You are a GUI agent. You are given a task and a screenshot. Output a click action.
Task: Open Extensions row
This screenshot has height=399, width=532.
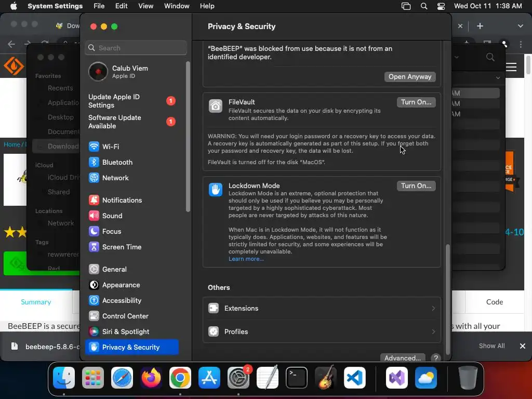point(322,309)
